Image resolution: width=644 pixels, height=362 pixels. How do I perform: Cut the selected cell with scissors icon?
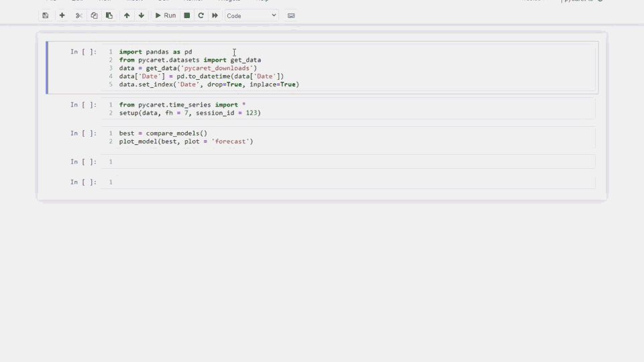coord(79,15)
